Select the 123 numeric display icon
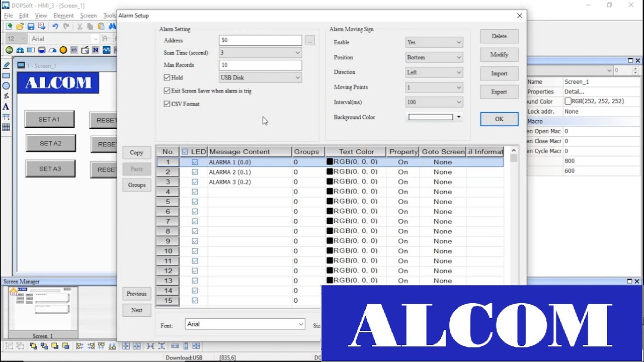644x362 pixels. pyautogui.click(x=74, y=50)
